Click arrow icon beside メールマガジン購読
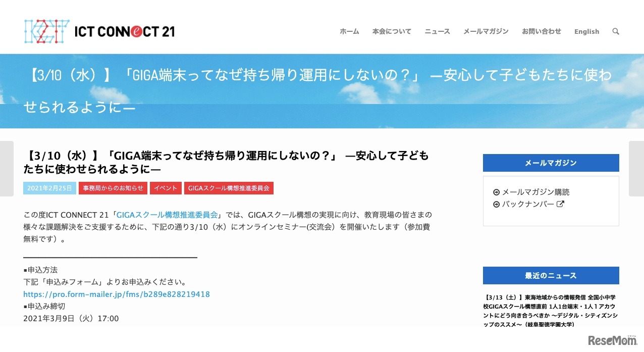This screenshot has height=352, width=644. [496, 192]
